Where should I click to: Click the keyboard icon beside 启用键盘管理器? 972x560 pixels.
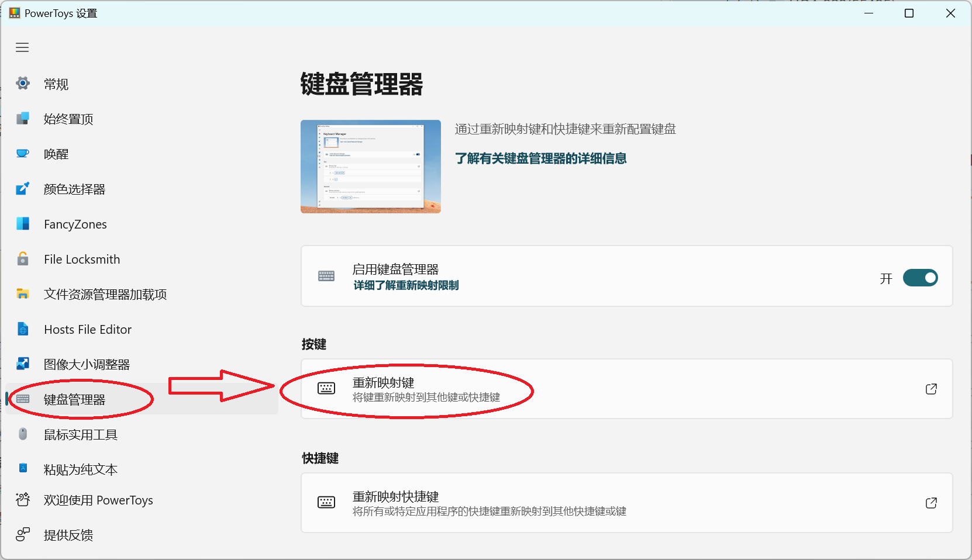(x=326, y=276)
